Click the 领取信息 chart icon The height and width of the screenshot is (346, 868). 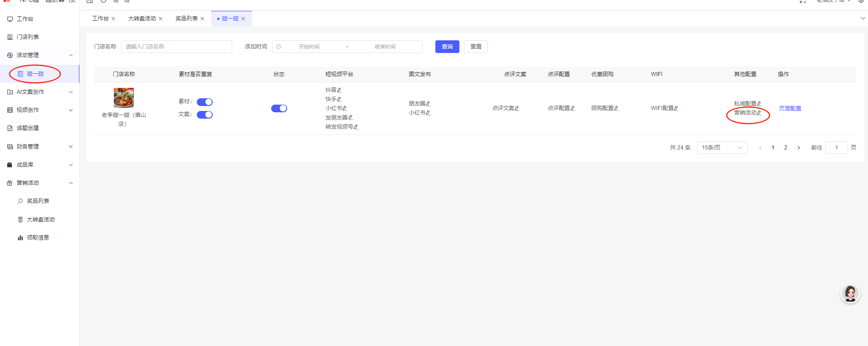[x=20, y=238]
